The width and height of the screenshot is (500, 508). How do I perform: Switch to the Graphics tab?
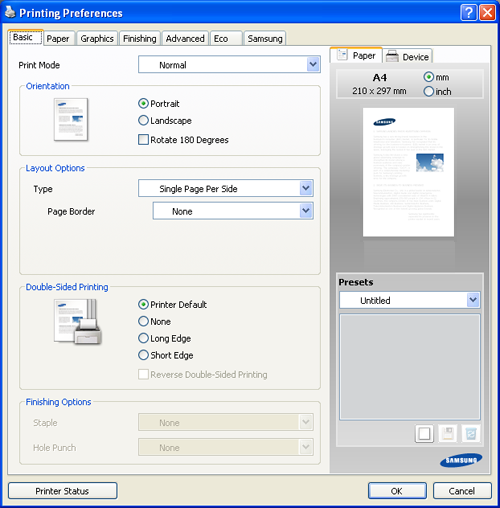coord(97,39)
